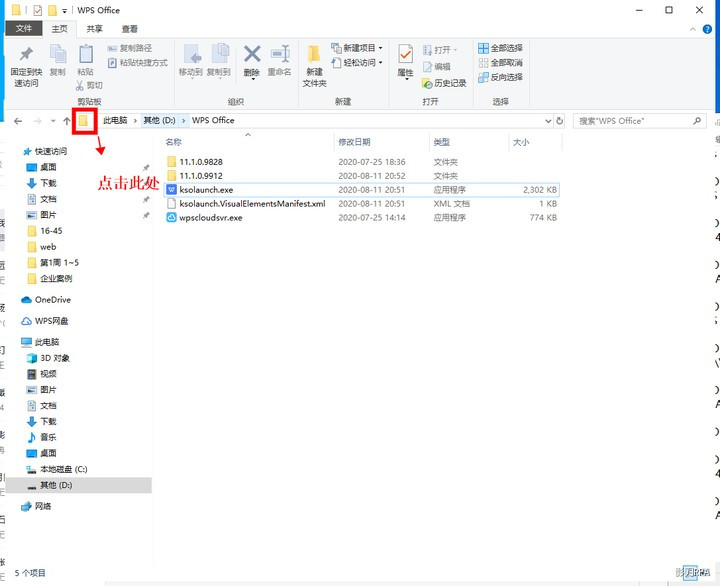The image size is (720, 586).
Task: Open Local Disk (C:)
Action: click(x=56, y=469)
